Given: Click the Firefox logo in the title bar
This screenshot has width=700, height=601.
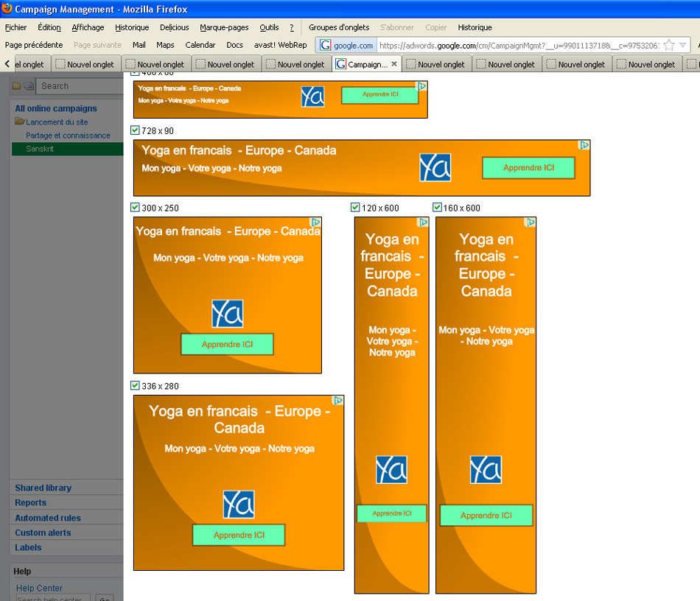Looking at the screenshot, I should tap(7, 9).
